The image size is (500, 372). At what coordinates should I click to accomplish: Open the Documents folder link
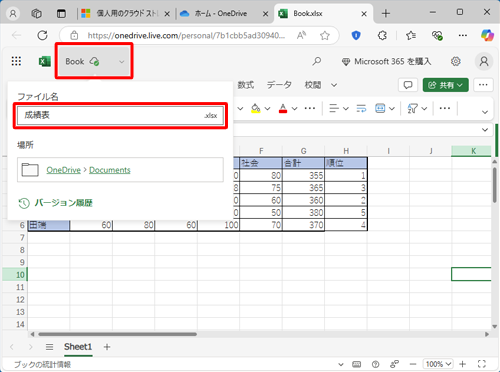(x=110, y=170)
